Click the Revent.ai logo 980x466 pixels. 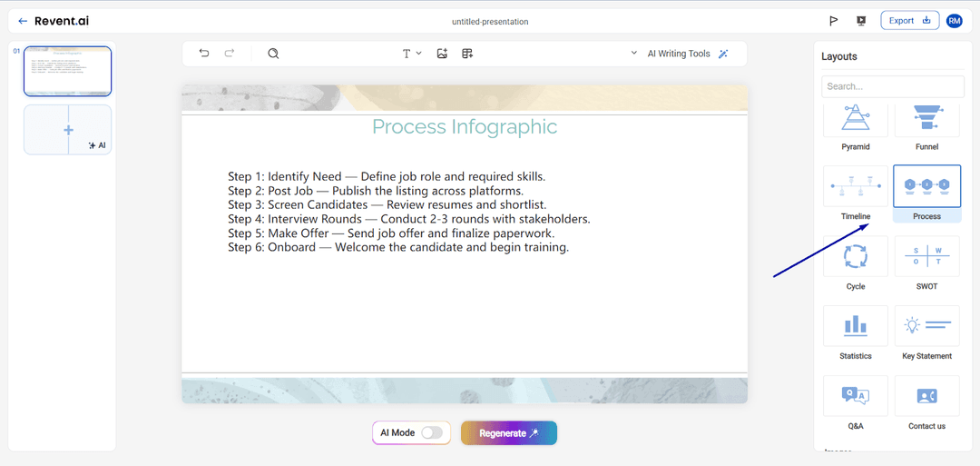(x=62, y=21)
